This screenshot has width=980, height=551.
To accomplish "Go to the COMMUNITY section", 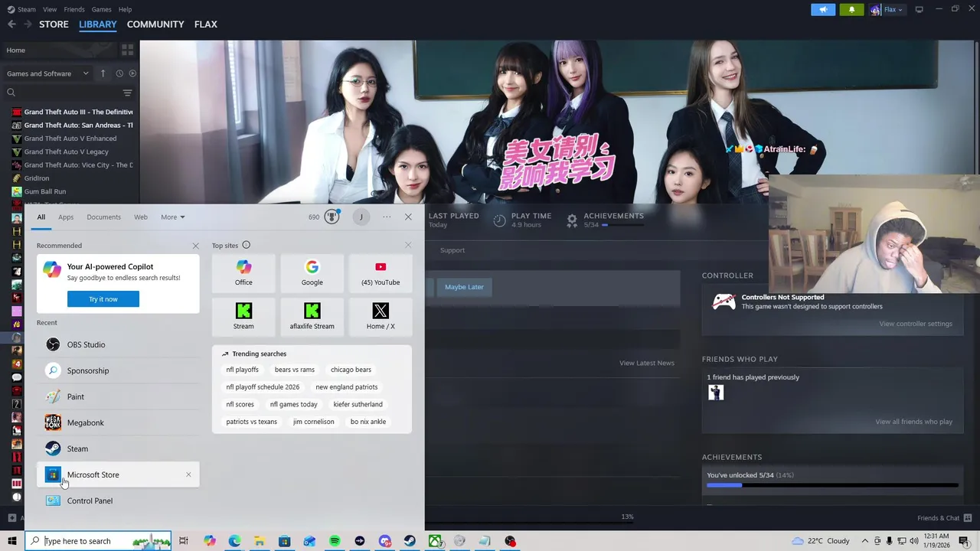I will 155,24.
